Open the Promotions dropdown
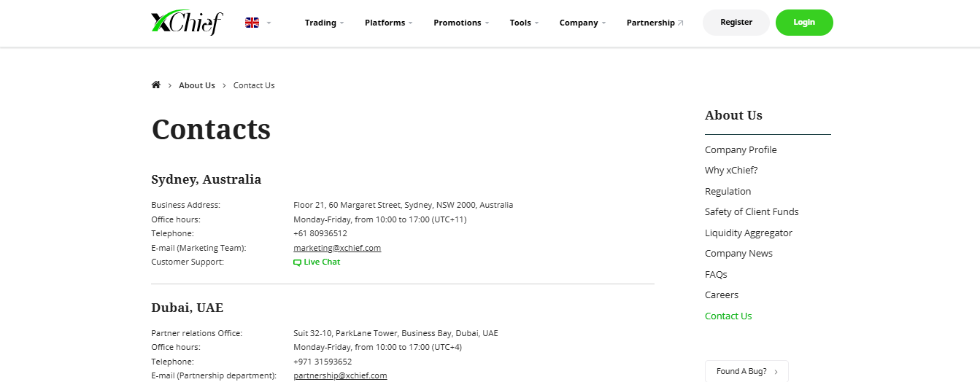The width and height of the screenshot is (980, 382). click(x=461, y=23)
